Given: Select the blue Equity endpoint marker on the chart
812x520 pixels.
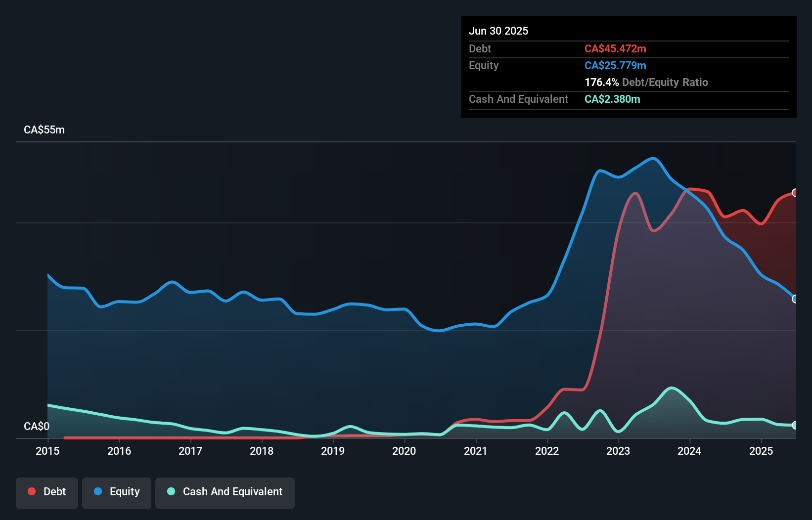Looking at the screenshot, I should click(795, 299).
